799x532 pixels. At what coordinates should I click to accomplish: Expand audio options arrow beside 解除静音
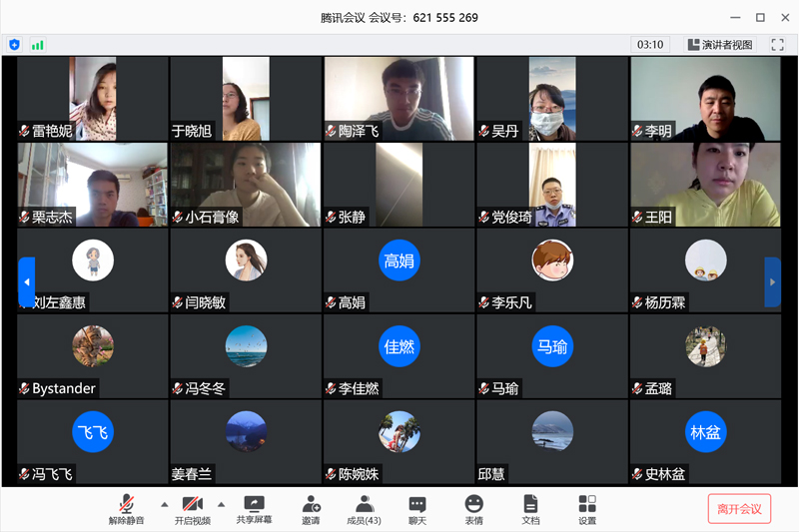pos(164,503)
